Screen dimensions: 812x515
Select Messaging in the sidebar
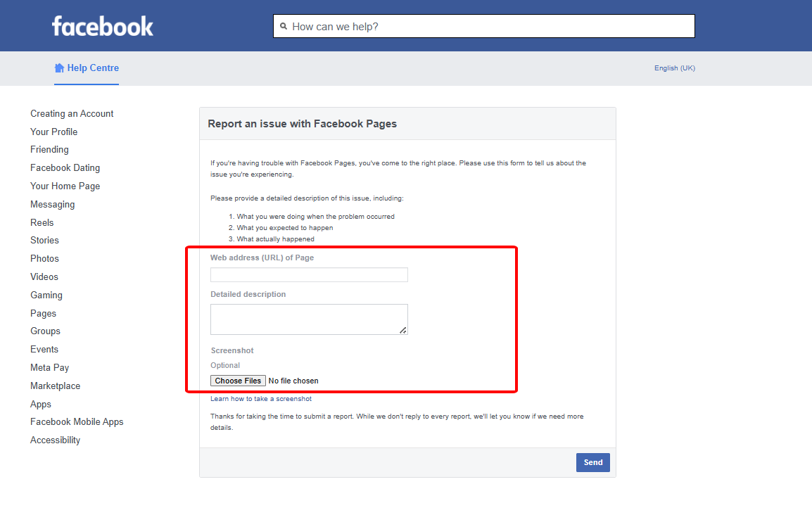point(52,204)
